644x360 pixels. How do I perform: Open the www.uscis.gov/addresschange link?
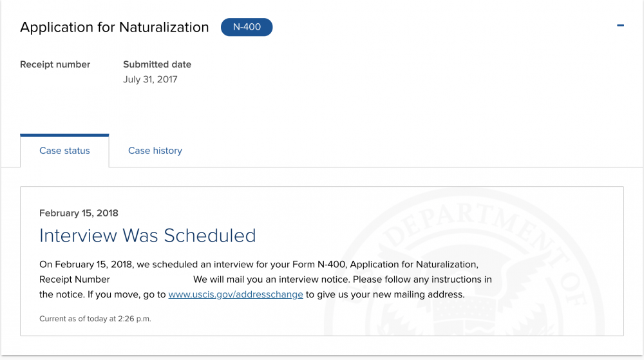tap(236, 294)
